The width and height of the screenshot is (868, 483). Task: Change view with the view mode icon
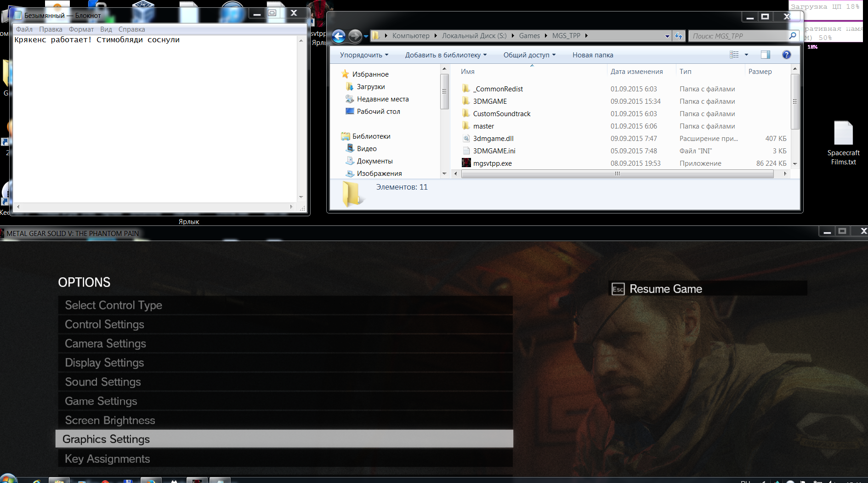click(734, 55)
